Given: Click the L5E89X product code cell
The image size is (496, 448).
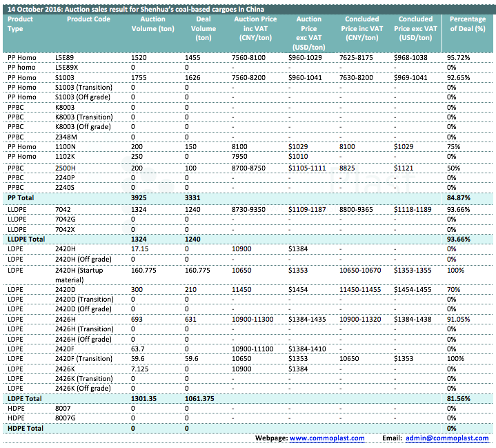Looking at the screenshot, I should 67,67.
